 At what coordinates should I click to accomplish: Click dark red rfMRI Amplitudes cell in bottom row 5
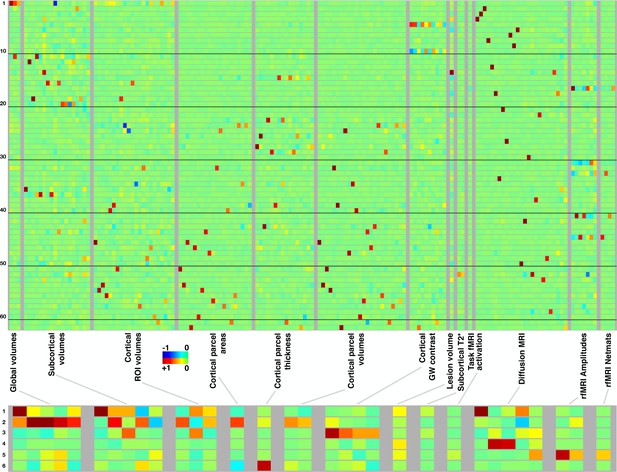click(x=562, y=455)
